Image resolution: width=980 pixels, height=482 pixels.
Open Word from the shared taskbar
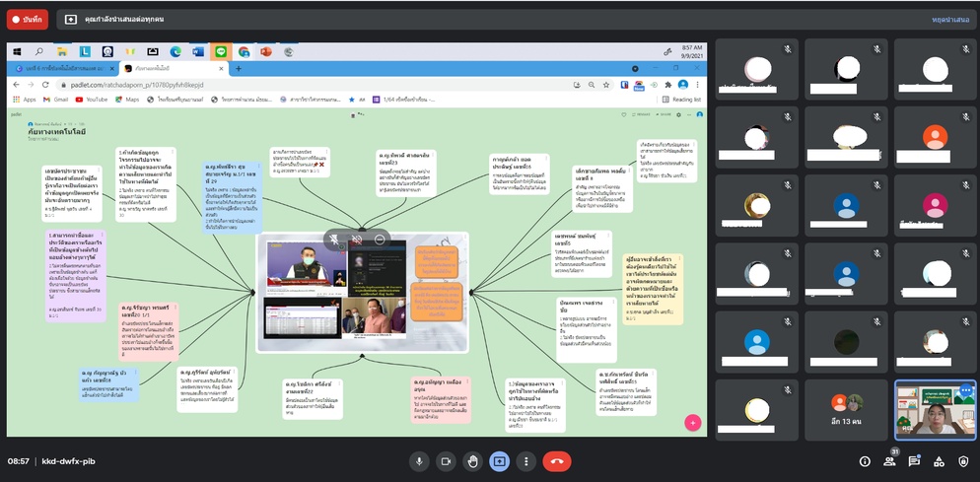tap(198, 52)
